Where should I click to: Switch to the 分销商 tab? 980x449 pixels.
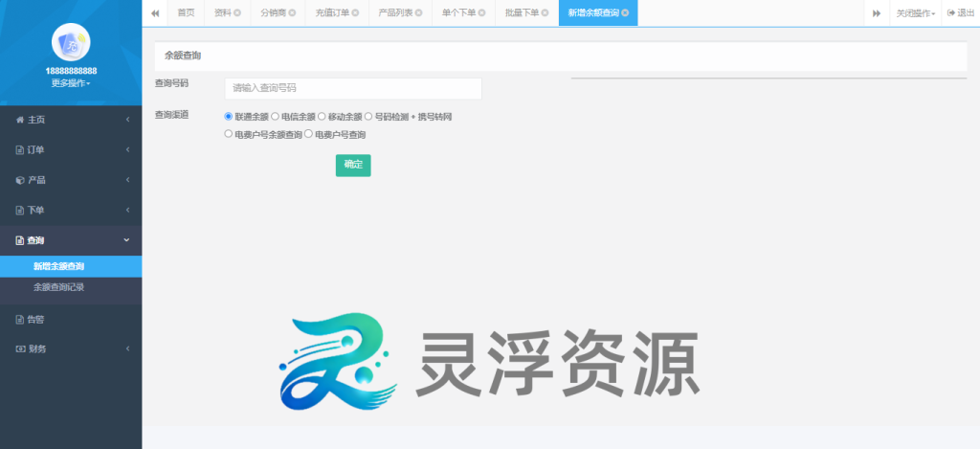pos(273,13)
